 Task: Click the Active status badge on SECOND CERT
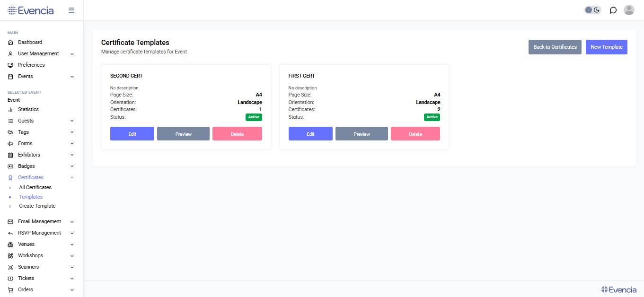click(254, 117)
